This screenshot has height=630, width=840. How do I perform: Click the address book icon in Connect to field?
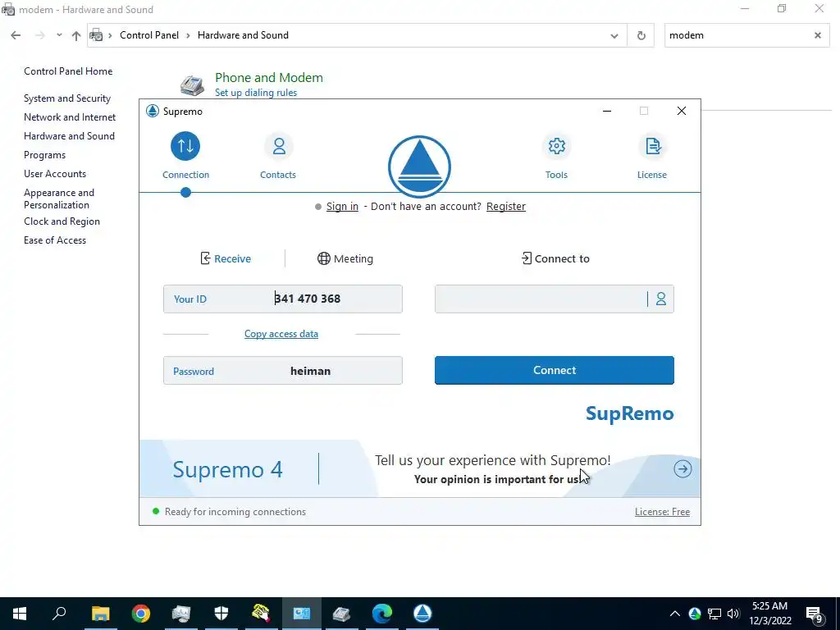[x=661, y=299]
